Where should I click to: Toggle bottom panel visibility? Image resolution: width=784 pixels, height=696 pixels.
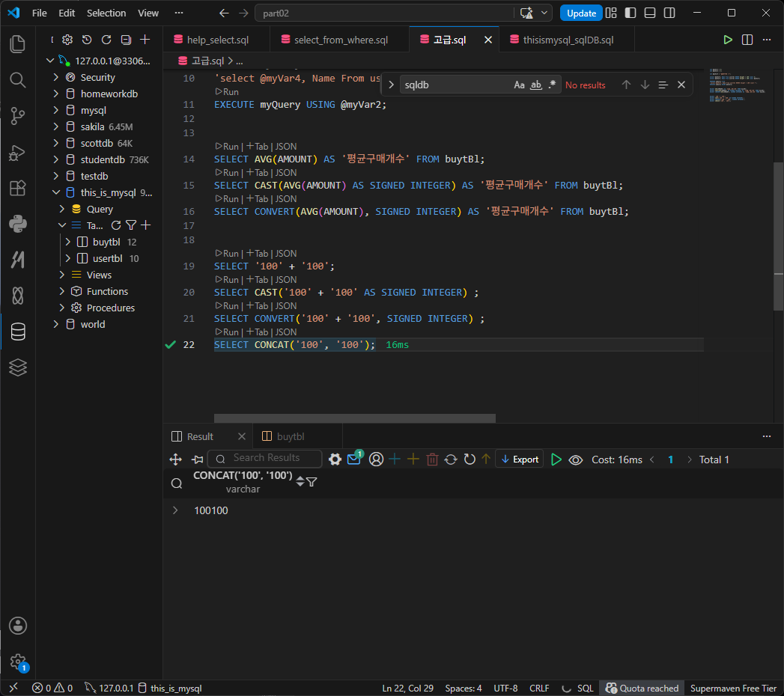coord(649,13)
